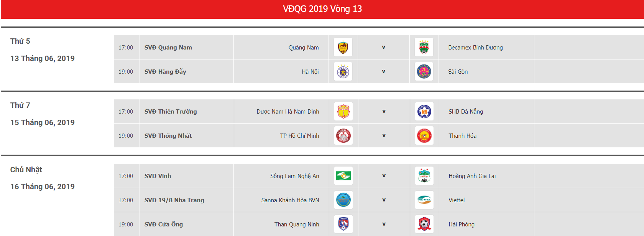Click the Hà Nội club crest

click(343, 72)
